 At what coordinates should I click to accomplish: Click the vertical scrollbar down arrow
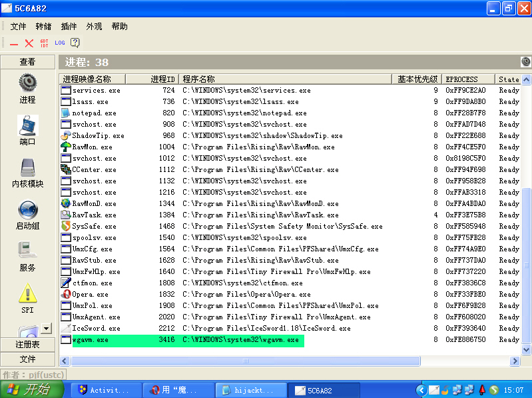pos(526,349)
